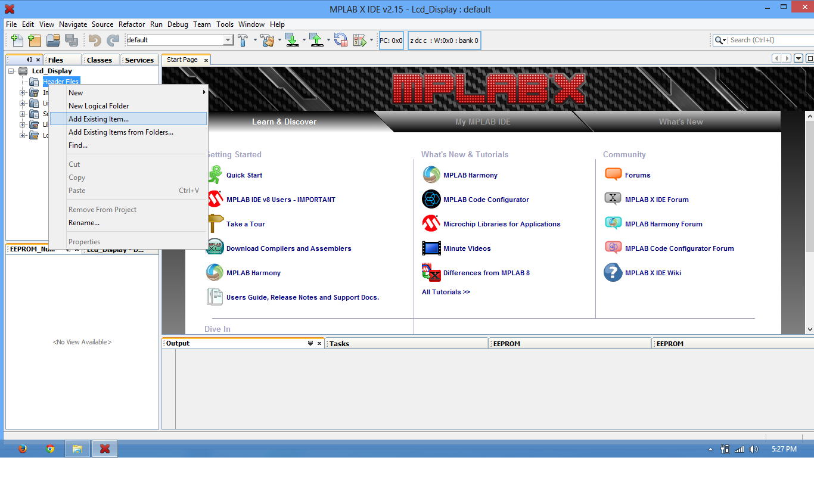Click the volume icon in system tray
814x504 pixels.
point(754,449)
